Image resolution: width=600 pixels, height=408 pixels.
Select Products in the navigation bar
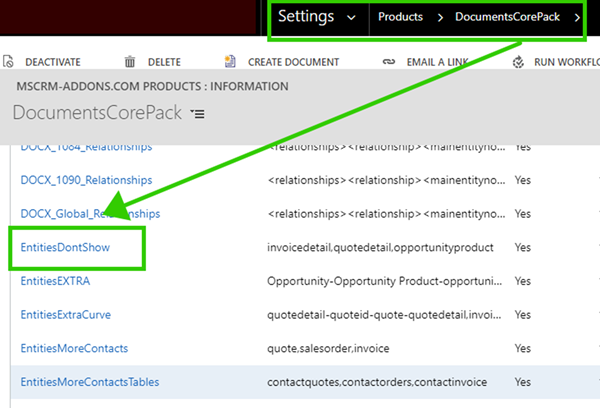pos(399,18)
